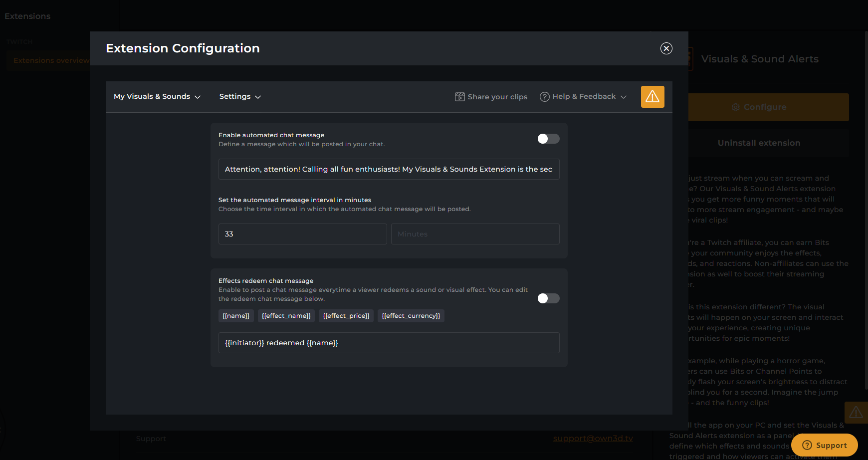Enable the automated chat message toggle

[548, 139]
